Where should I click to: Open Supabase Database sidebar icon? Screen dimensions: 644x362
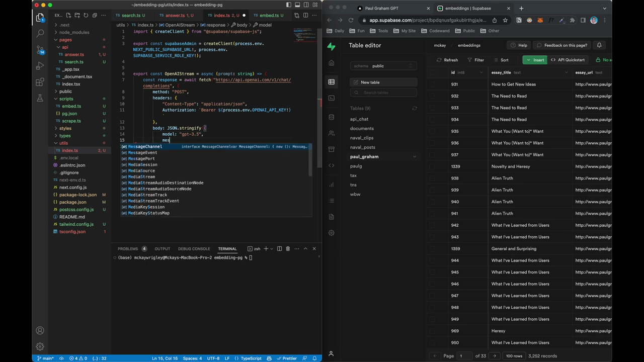pyautogui.click(x=331, y=117)
